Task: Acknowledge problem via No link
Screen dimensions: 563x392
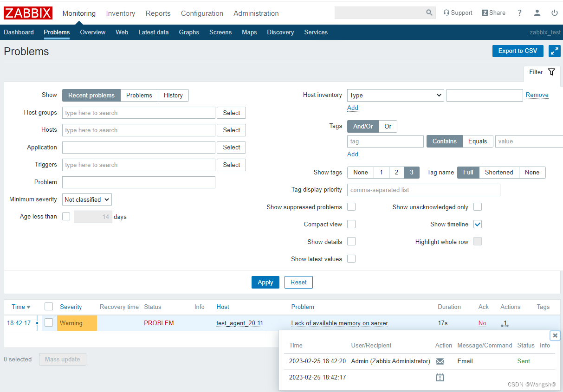Action: (x=482, y=323)
